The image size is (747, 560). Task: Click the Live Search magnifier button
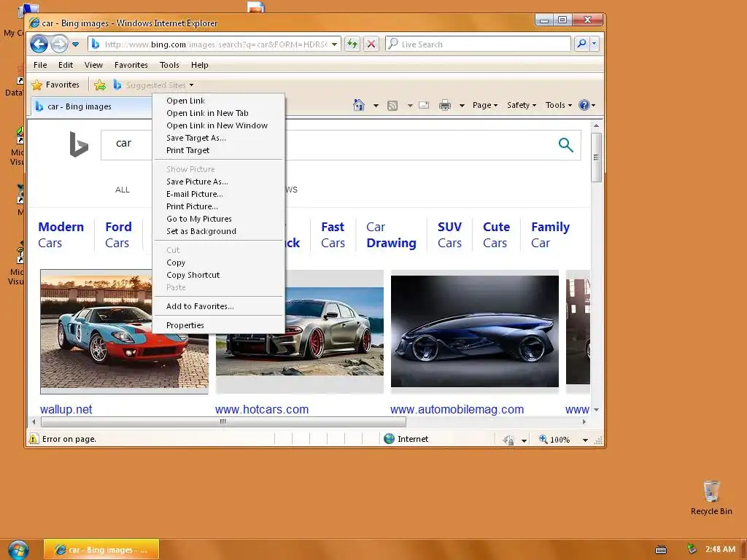click(x=581, y=44)
